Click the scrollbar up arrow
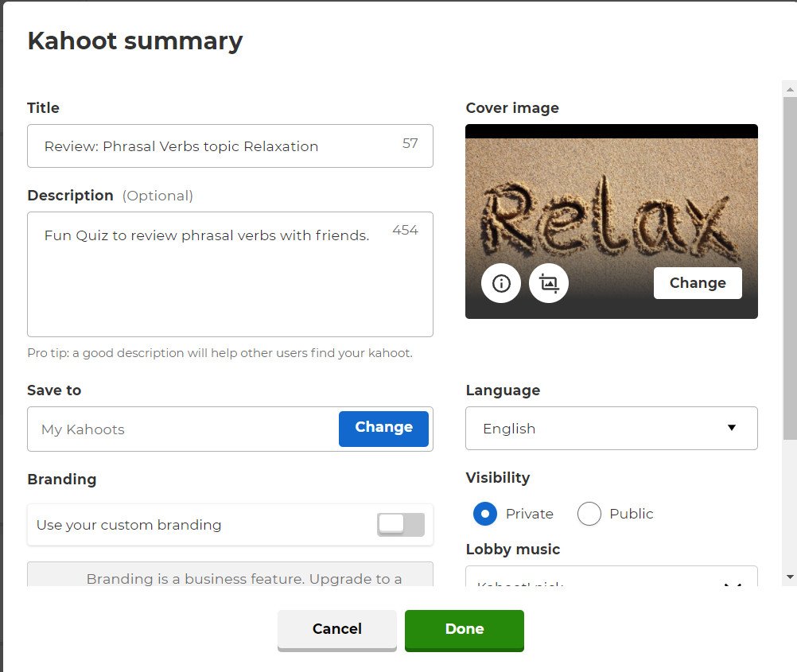797x672 pixels. pos(789,89)
